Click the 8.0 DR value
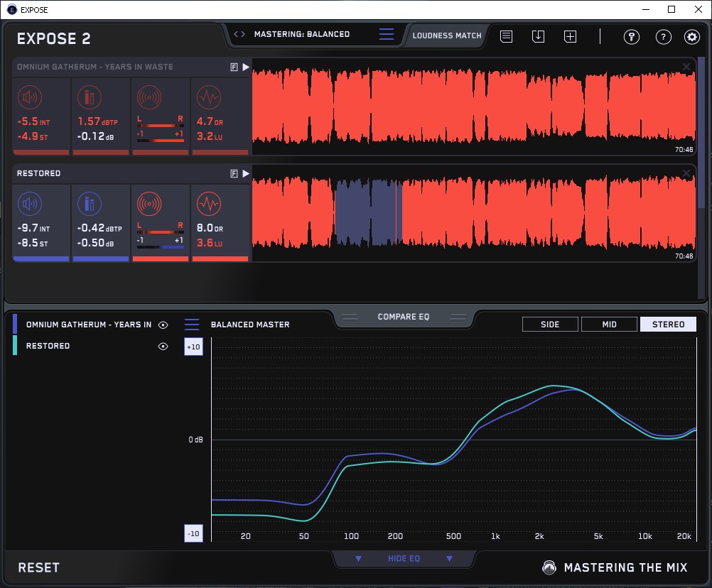 coord(210,228)
